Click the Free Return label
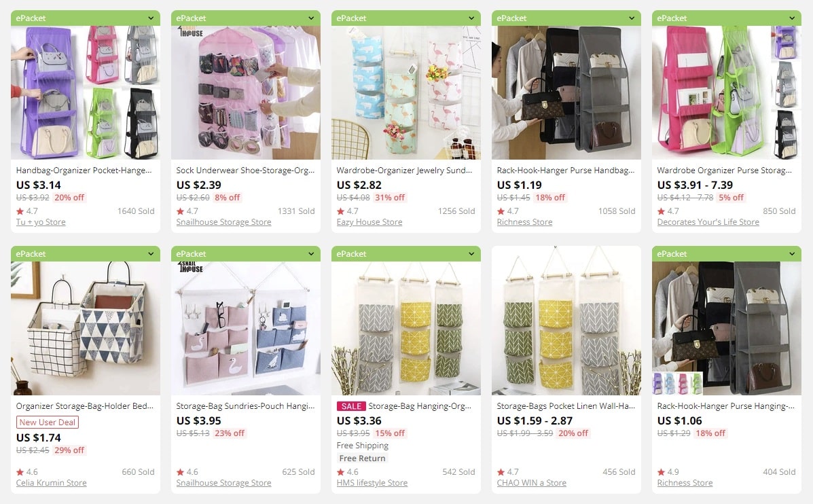Image resolution: width=813 pixels, height=504 pixels. coord(362,458)
